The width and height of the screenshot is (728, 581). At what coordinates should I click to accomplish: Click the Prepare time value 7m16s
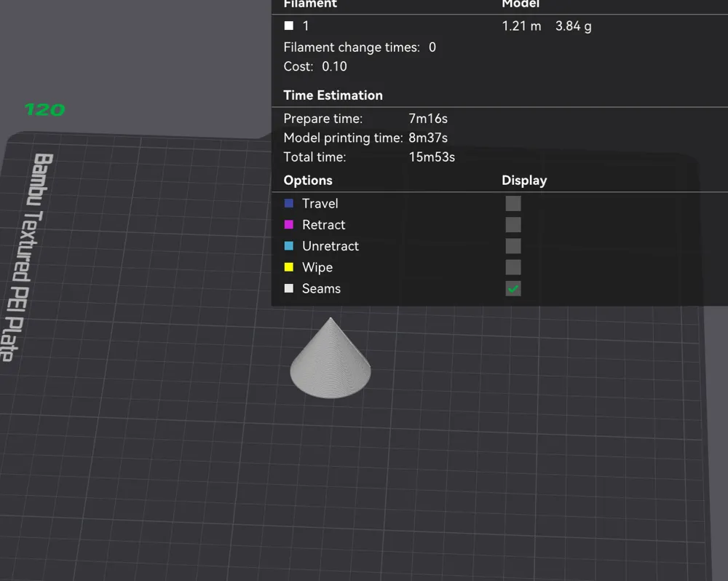[428, 119]
